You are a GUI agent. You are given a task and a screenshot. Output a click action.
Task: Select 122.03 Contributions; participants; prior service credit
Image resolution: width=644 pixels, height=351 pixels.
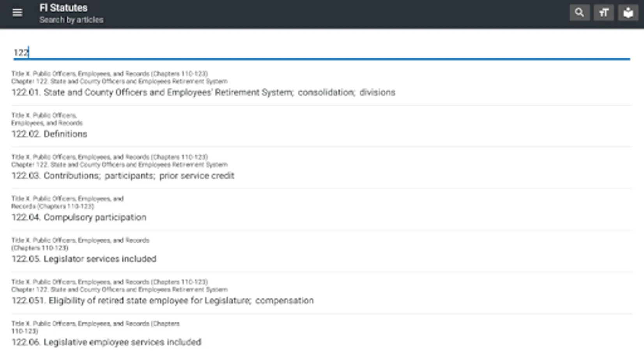123,176
